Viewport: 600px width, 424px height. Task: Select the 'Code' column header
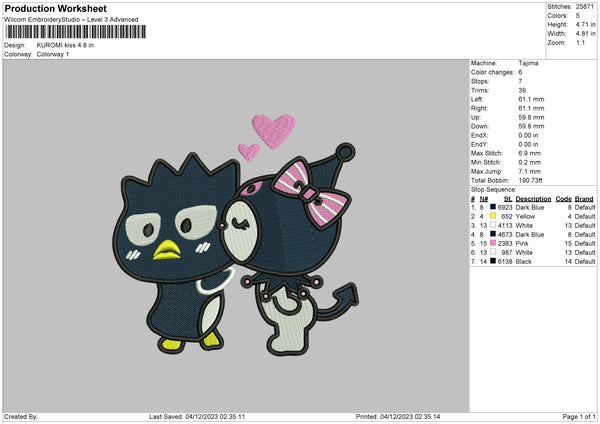click(564, 199)
